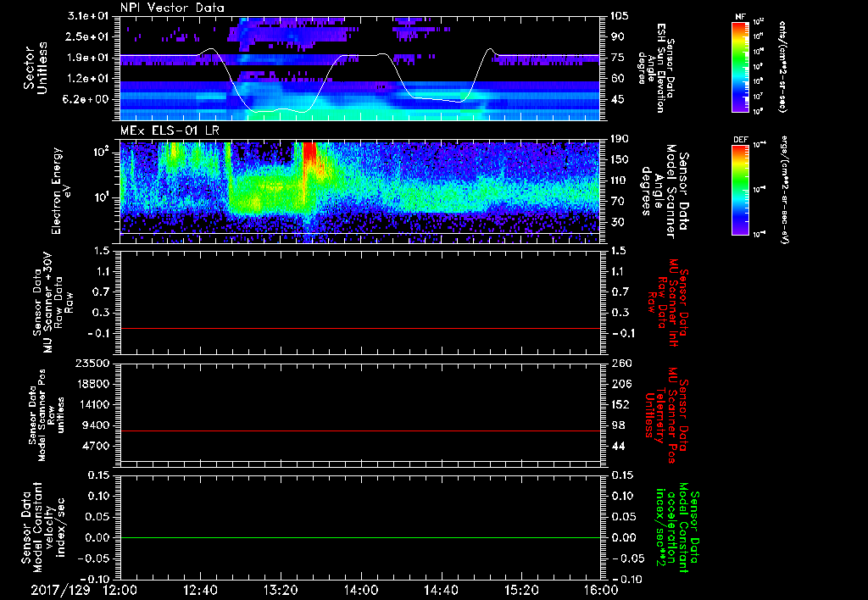
Task: Click the 16:00 time axis label
Action: [x=601, y=590]
